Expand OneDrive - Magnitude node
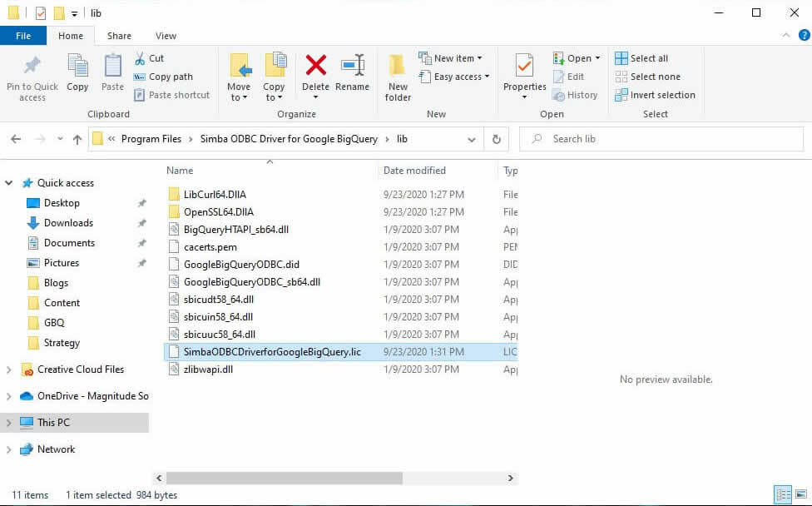The height and width of the screenshot is (506, 812). [9, 396]
